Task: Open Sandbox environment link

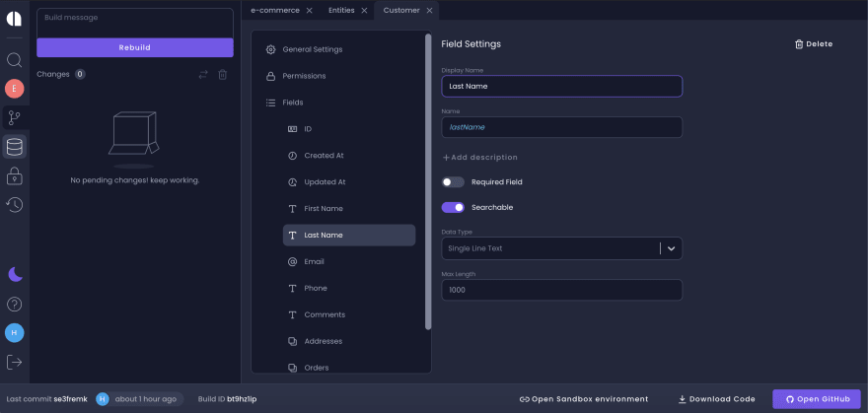Action: tap(584, 399)
